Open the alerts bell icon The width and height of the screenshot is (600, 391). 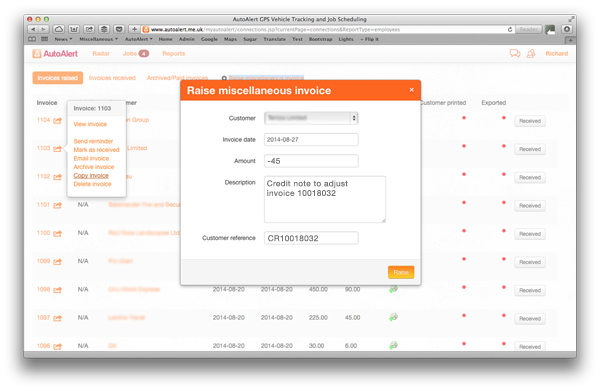pos(531,54)
